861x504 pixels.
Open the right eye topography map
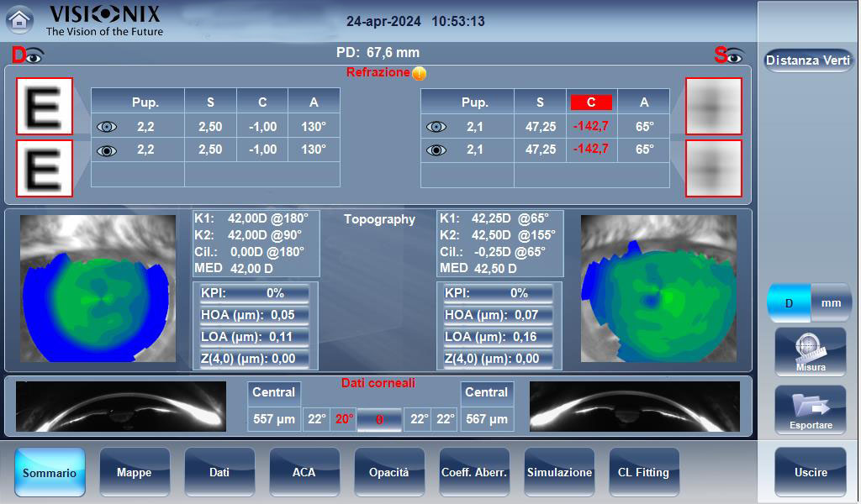click(x=98, y=289)
